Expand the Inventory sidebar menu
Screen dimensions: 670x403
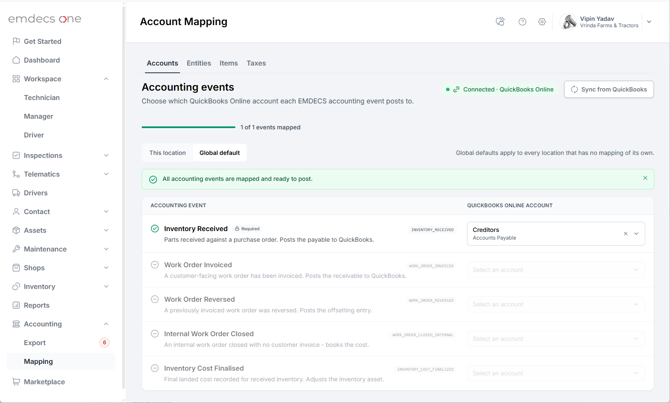(x=106, y=286)
